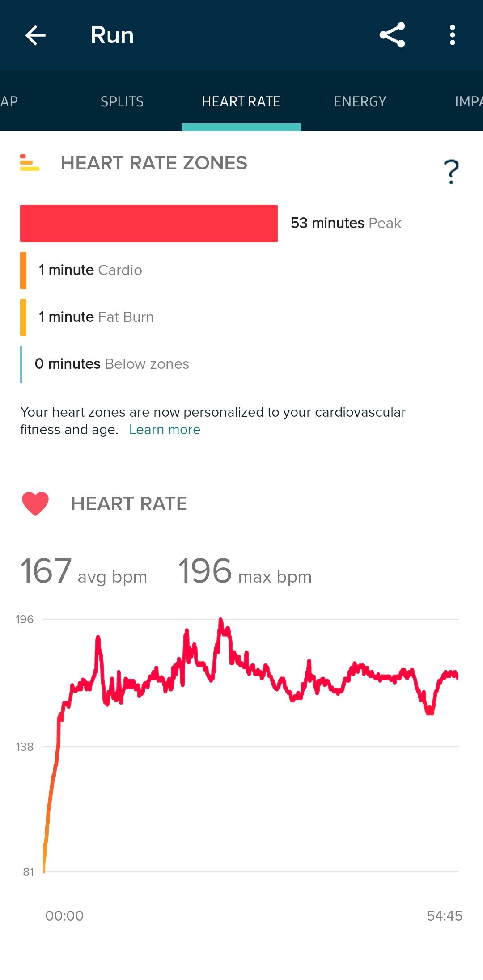Select the Heart Rate tab
The height and width of the screenshot is (980, 483).
coord(241,101)
